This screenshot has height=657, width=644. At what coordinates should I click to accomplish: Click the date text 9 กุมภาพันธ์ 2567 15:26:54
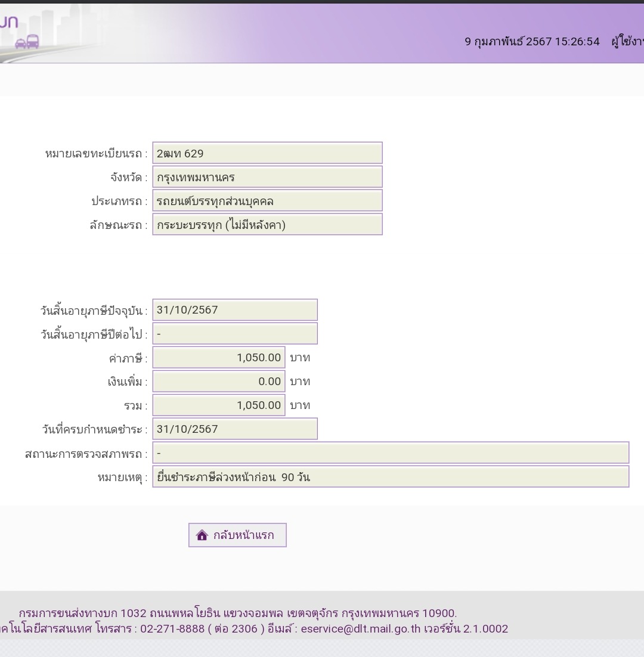point(532,42)
